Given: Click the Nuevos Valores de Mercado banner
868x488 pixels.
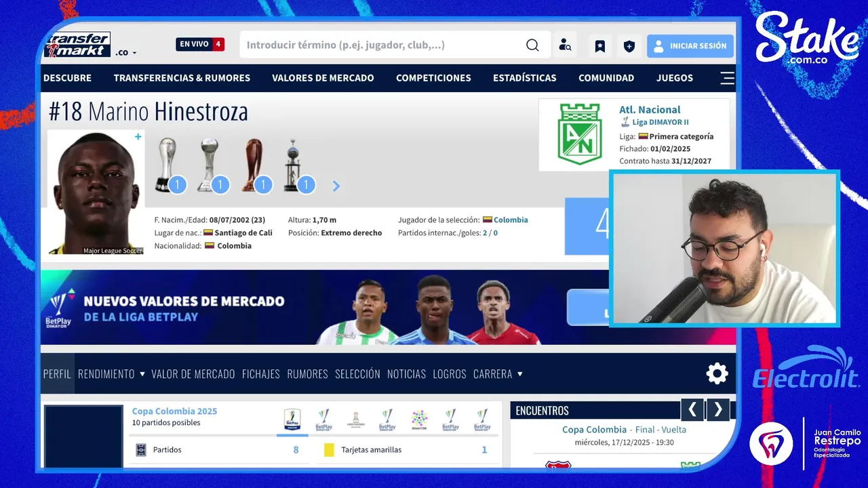Looking at the screenshot, I should 324,307.
